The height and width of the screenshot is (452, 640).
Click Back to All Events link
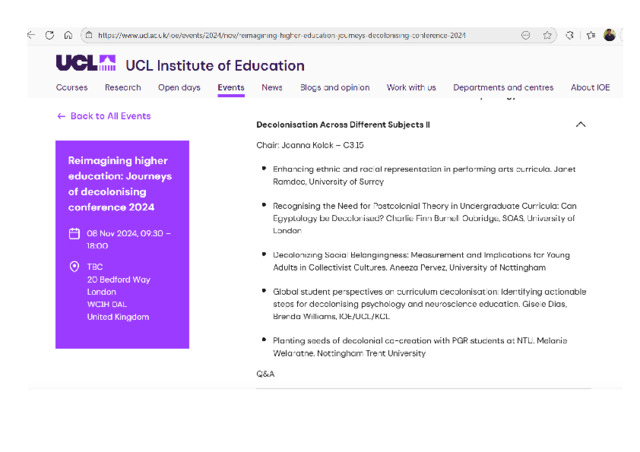pyautogui.click(x=104, y=116)
